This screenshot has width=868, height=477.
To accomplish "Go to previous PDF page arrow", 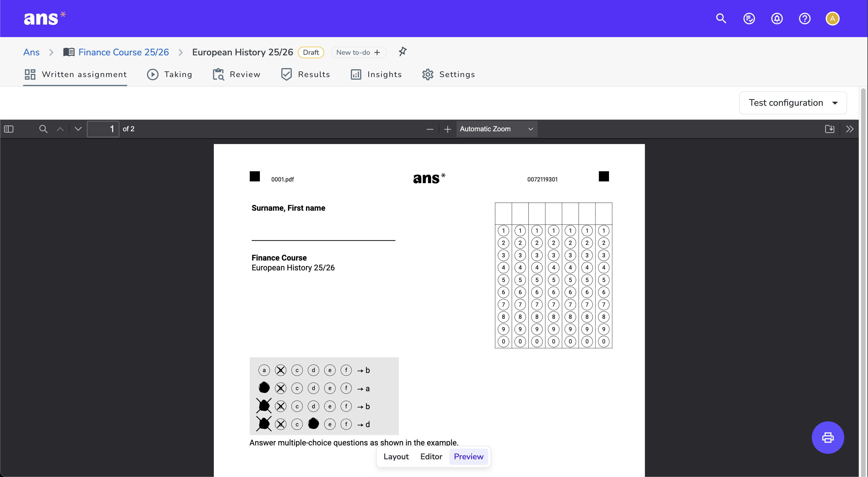I will coord(60,129).
